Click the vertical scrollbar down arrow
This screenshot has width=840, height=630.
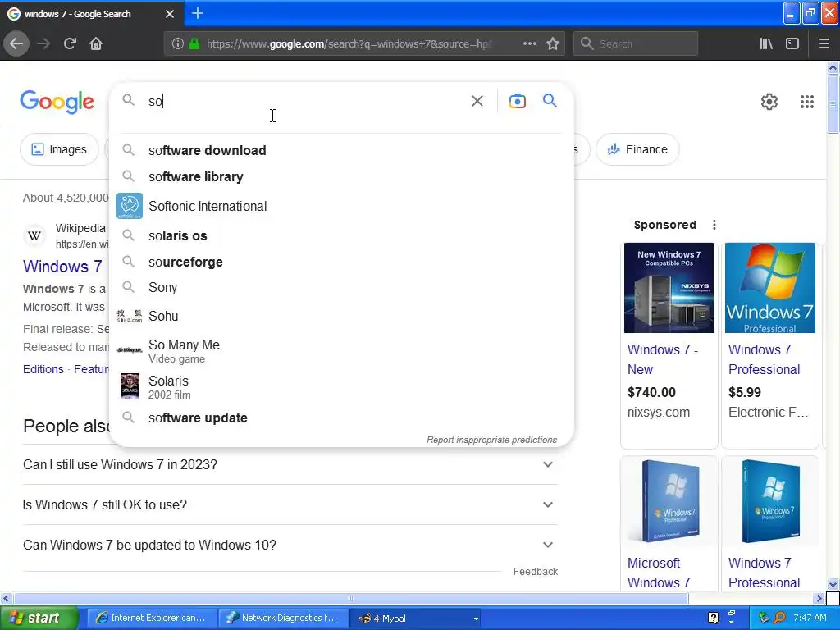point(833,584)
